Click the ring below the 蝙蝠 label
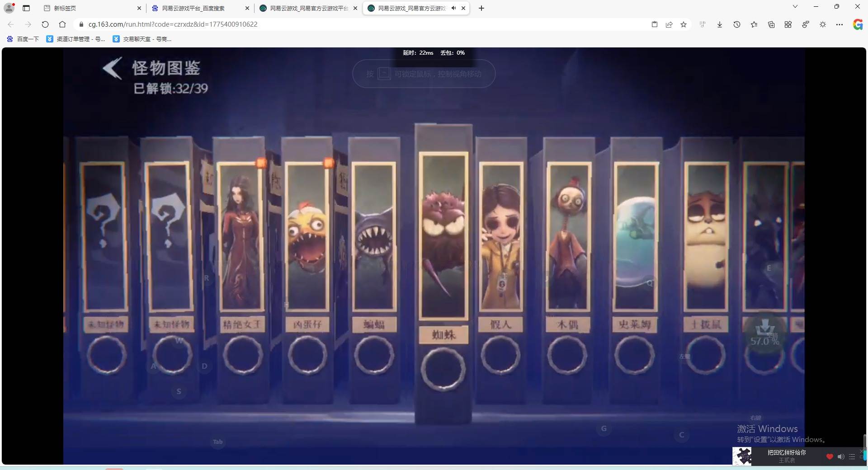This screenshot has height=470, width=868. 374,355
